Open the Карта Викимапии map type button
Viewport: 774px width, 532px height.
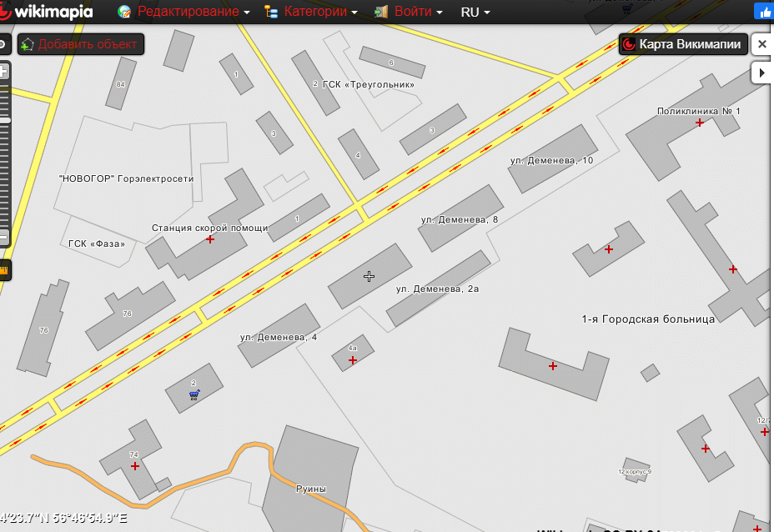(682, 44)
